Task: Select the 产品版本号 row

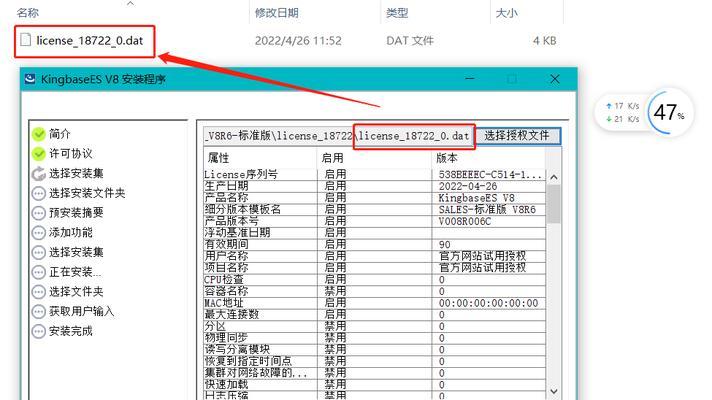Action: 374,221
